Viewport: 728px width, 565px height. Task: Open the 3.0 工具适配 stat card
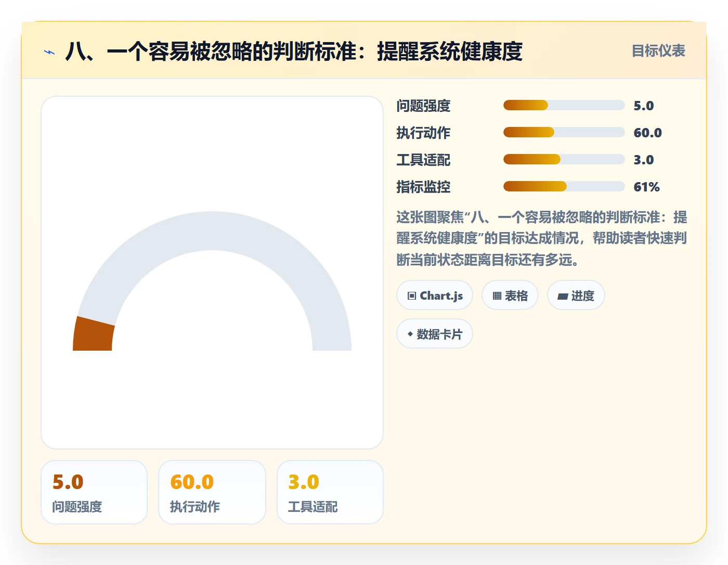point(330,492)
